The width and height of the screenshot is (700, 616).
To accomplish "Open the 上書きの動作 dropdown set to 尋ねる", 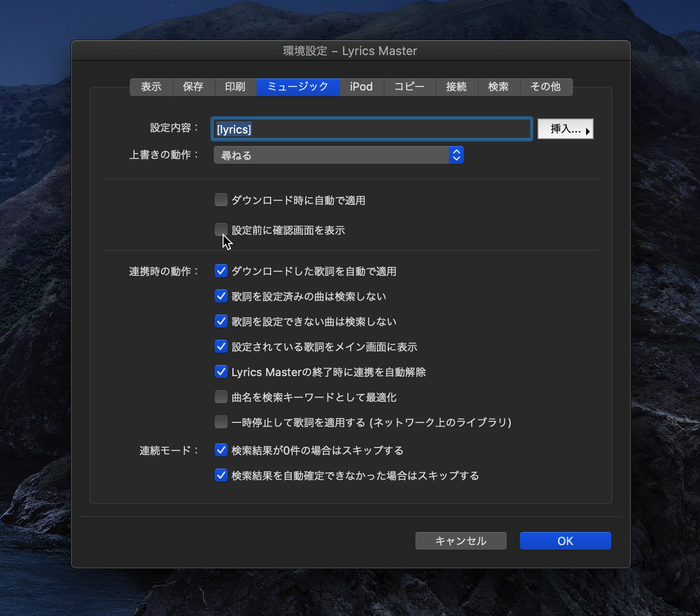I will [338, 155].
